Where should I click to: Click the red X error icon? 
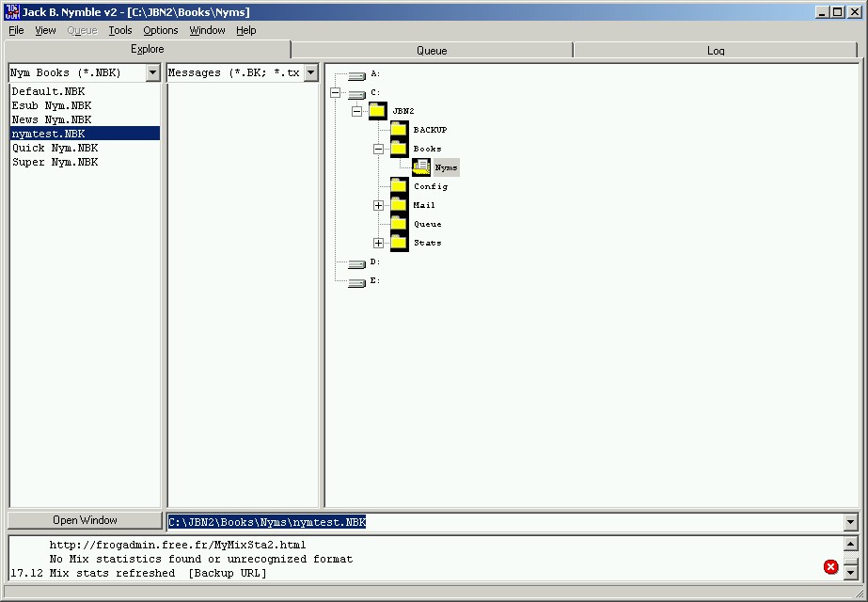tap(830, 566)
